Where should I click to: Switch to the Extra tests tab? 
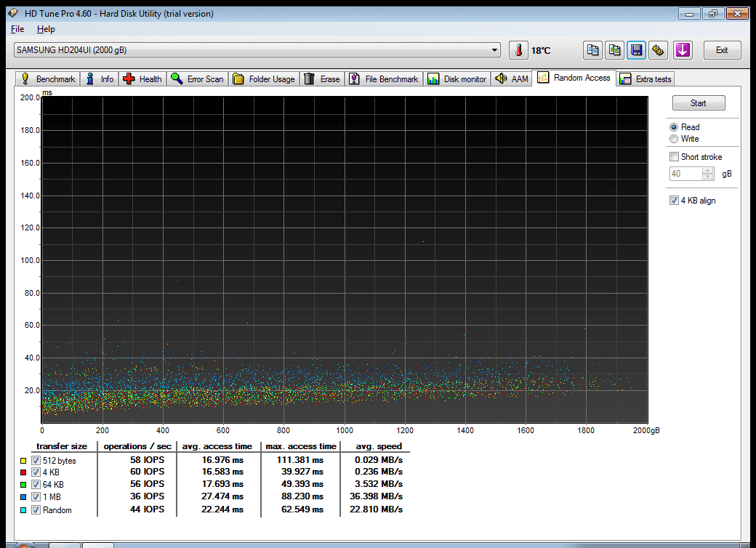click(x=646, y=79)
